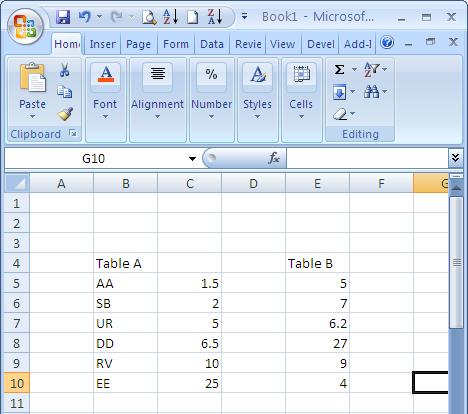This screenshot has height=414, width=468.
Task: Save workbook via floppy disk icon
Action: click(x=63, y=17)
